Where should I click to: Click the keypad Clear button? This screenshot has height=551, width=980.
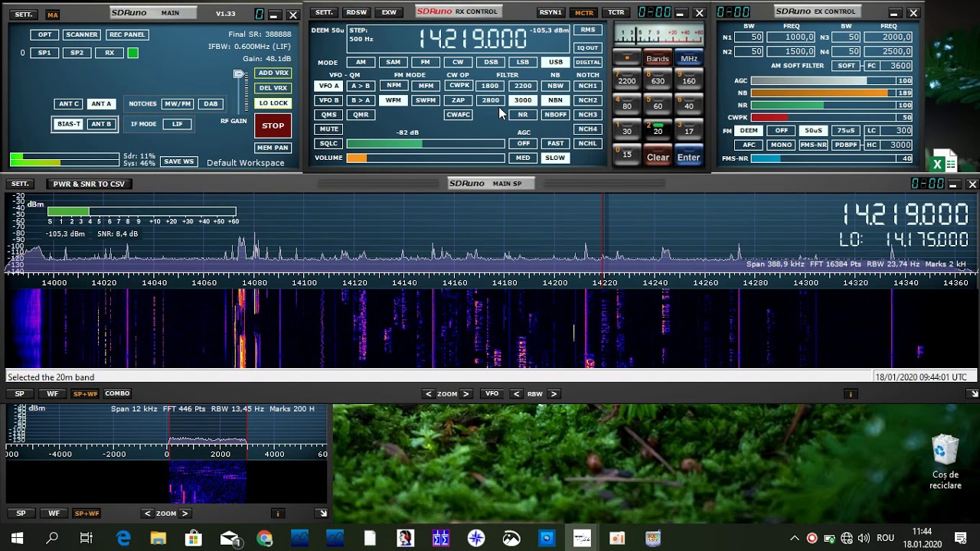(x=658, y=157)
